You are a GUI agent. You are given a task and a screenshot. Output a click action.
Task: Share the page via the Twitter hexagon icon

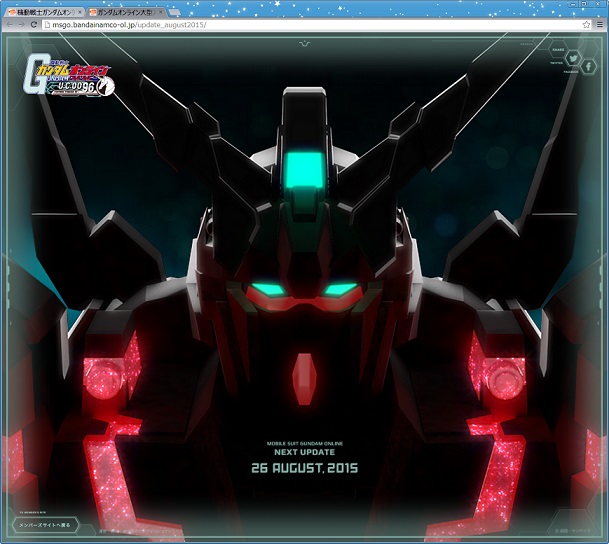pos(573,59)
